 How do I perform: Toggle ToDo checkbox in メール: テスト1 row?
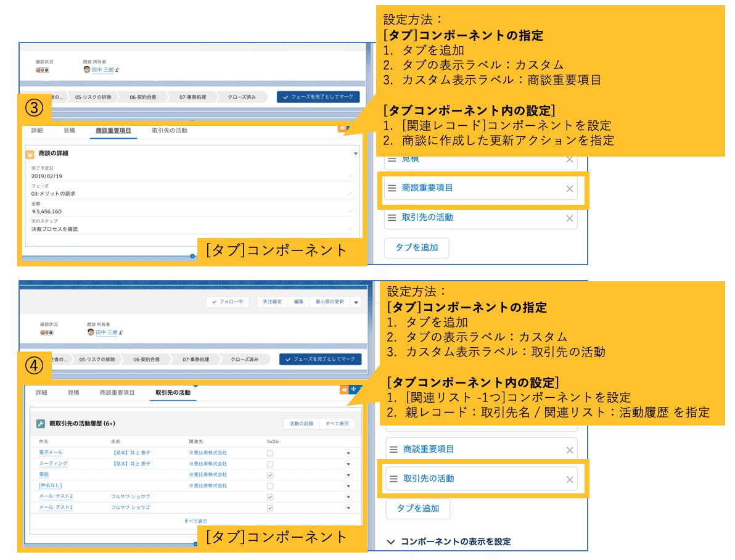point(270,508)
